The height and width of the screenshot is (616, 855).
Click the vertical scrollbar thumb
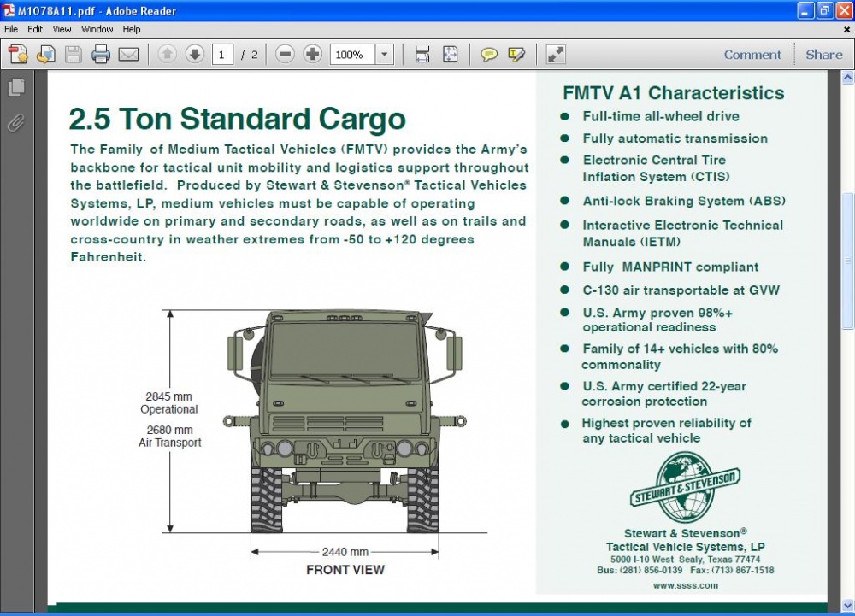[848, 261]
